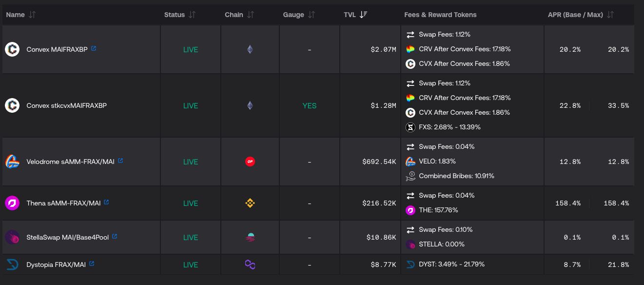This screenshot has width=644, height=285.
Task: Click Optimism chain icon in Velodrome row
Action: 250,162
